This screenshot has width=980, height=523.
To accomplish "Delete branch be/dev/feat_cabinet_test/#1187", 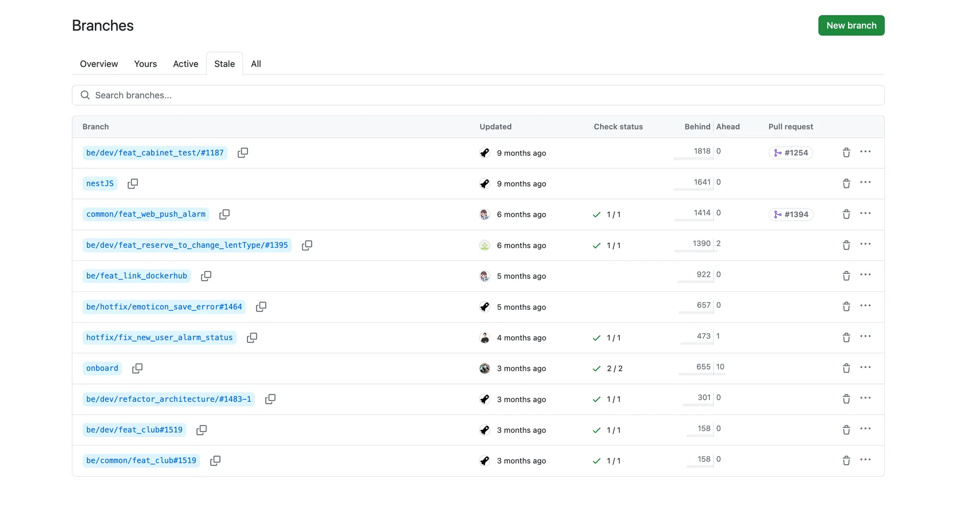I will [x=846, y=153].
